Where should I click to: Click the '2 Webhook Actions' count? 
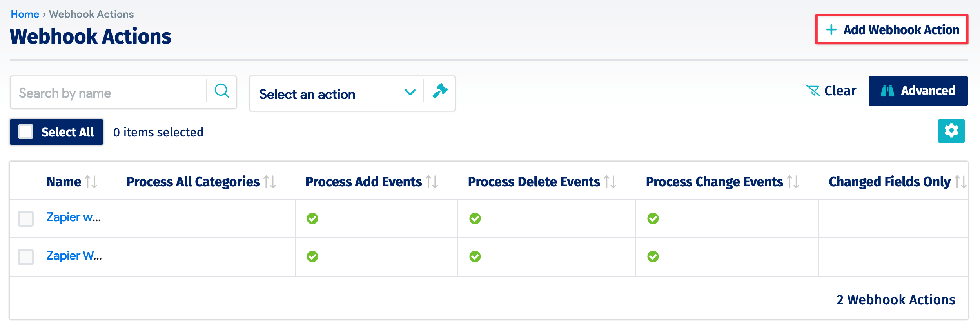pyautogui.click(x=896, y=300)
